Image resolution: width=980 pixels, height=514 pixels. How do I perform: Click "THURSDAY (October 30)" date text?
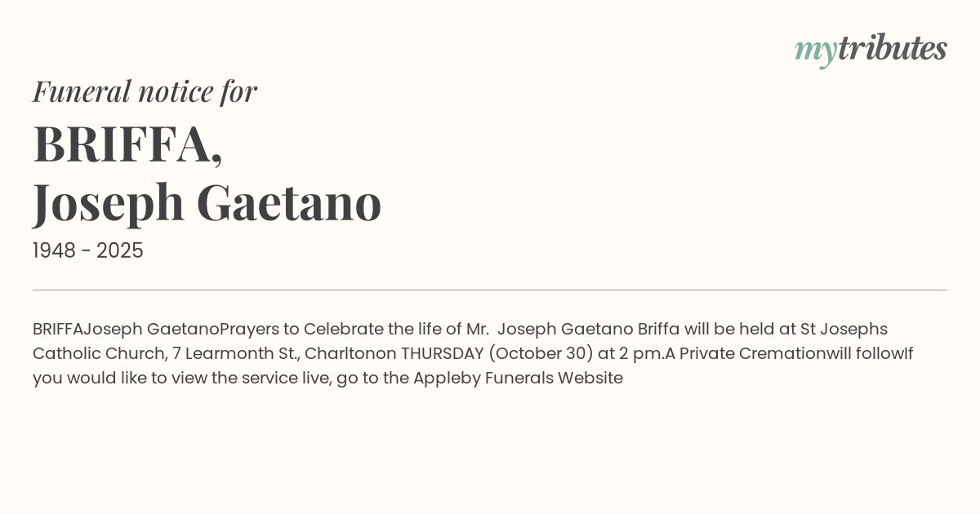coord(497,354)
